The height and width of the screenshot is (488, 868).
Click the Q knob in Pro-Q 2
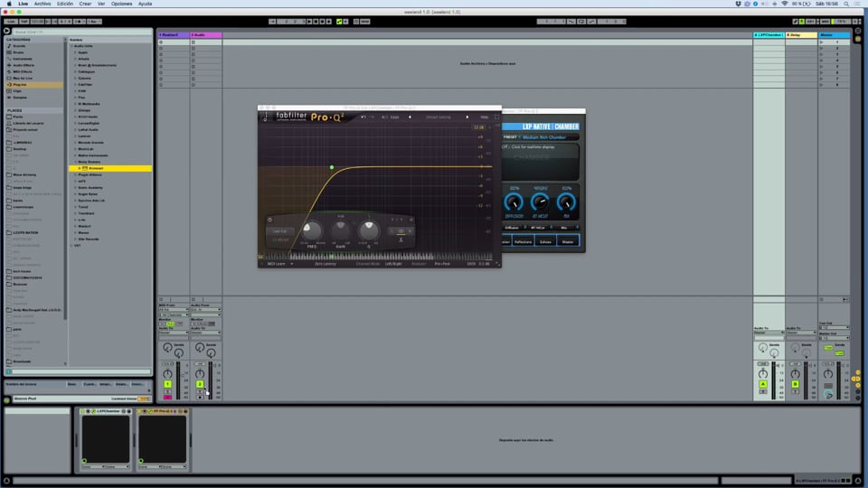tap(369, 230)
